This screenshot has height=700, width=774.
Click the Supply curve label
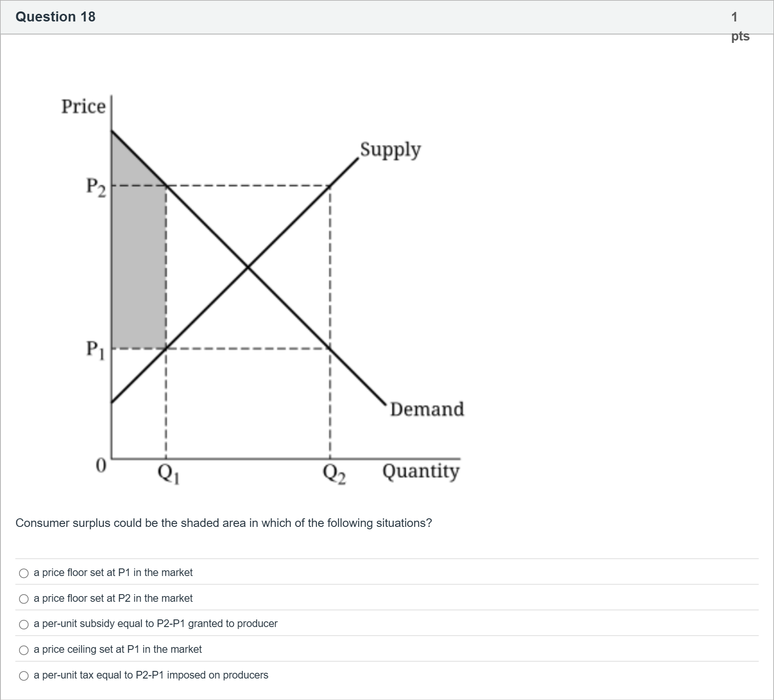390,149
